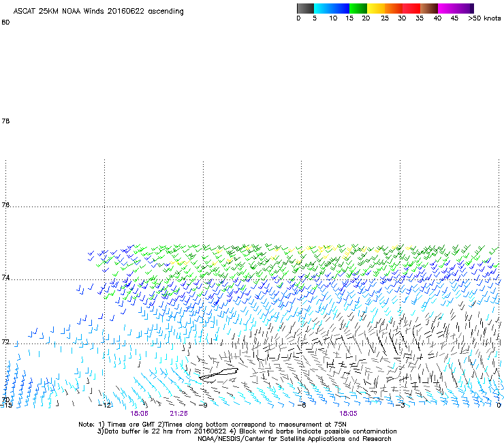Pick the blue 10-15 knots color segment
Viewport: 504px width, 443px height.
[341, 8]
